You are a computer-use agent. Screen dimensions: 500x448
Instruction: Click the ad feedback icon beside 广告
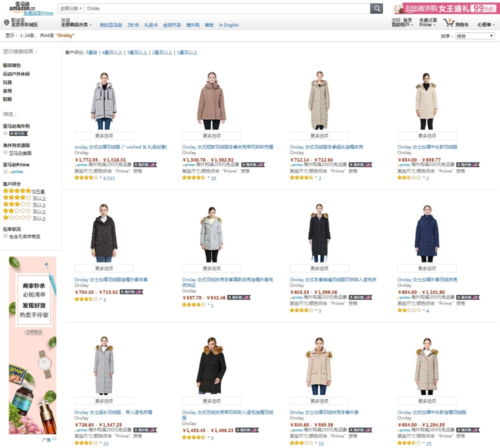54,439
